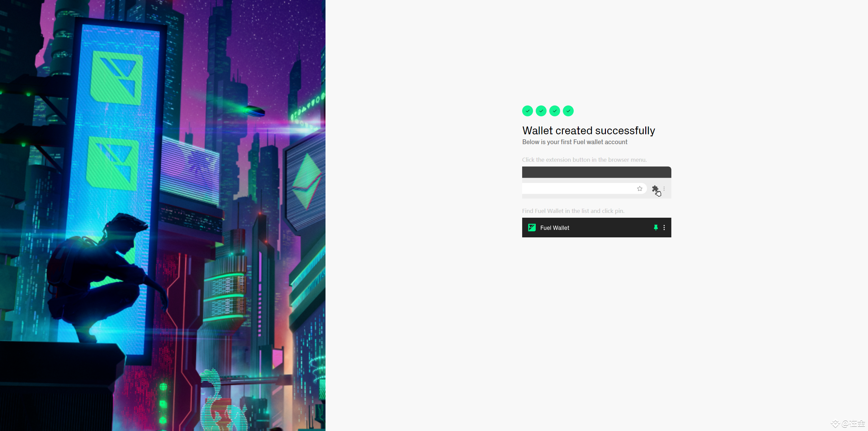Click 'Below is your first Fuel wallet account'

pos(574,142)
